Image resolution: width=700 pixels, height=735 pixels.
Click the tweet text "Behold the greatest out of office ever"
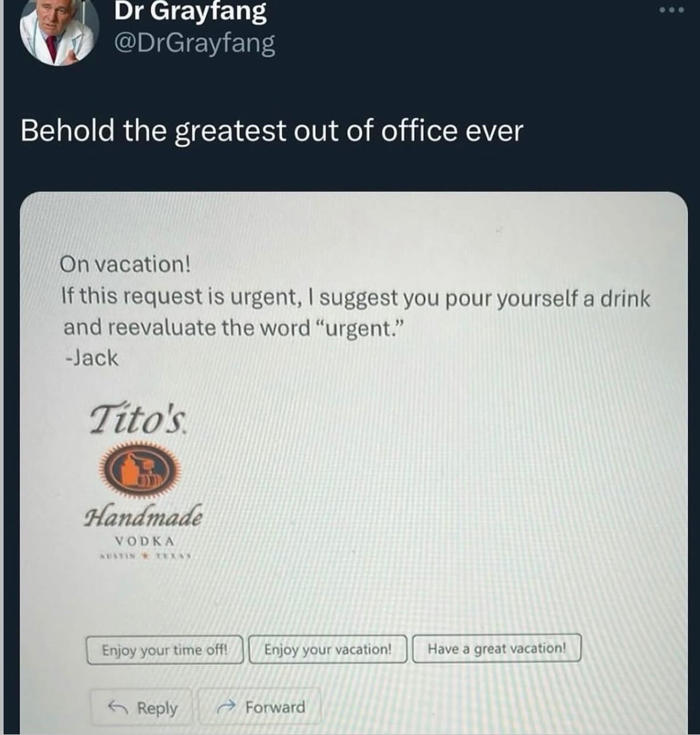[271, 131]
